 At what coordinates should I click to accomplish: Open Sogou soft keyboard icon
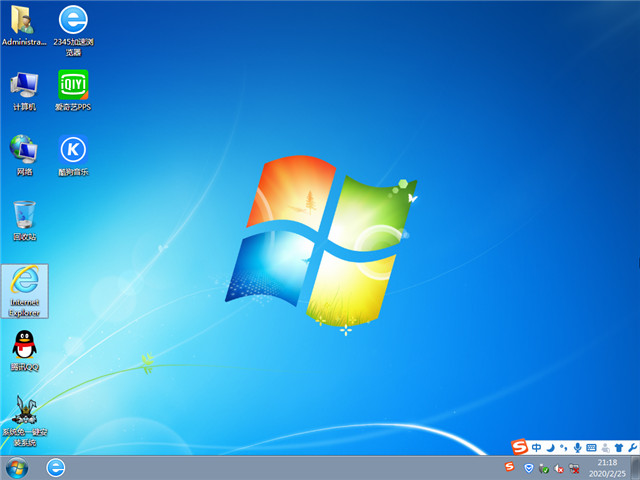click(591, 448)
